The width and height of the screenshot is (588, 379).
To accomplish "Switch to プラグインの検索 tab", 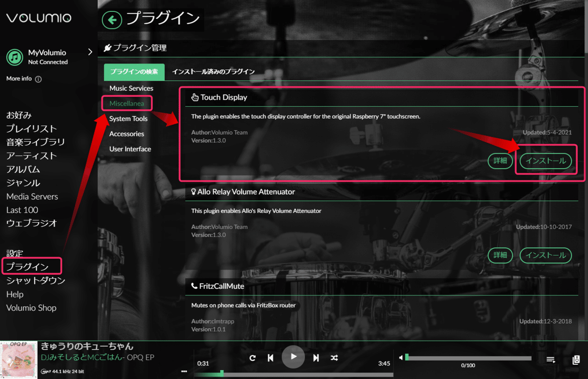I will tap(134, 72).
